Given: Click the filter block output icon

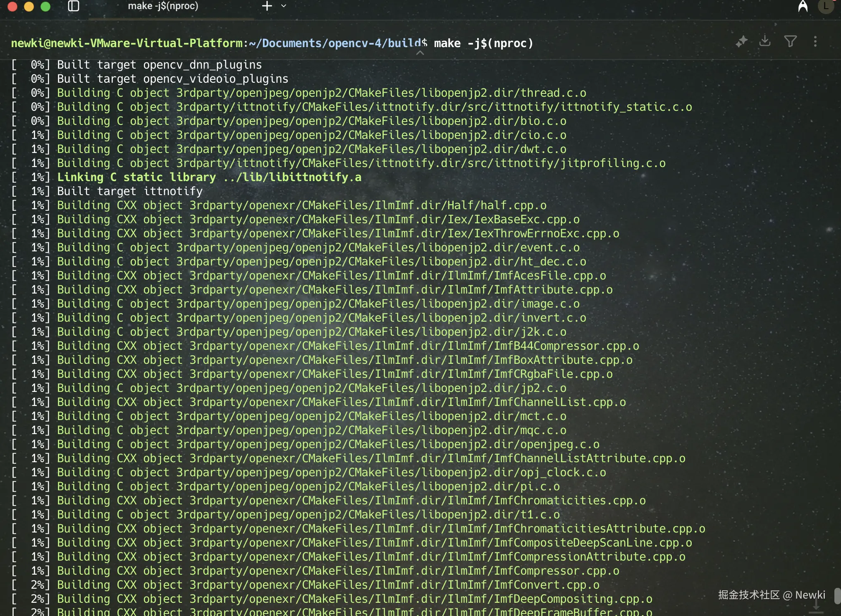Looking at the screenshot, I should 790,41.
